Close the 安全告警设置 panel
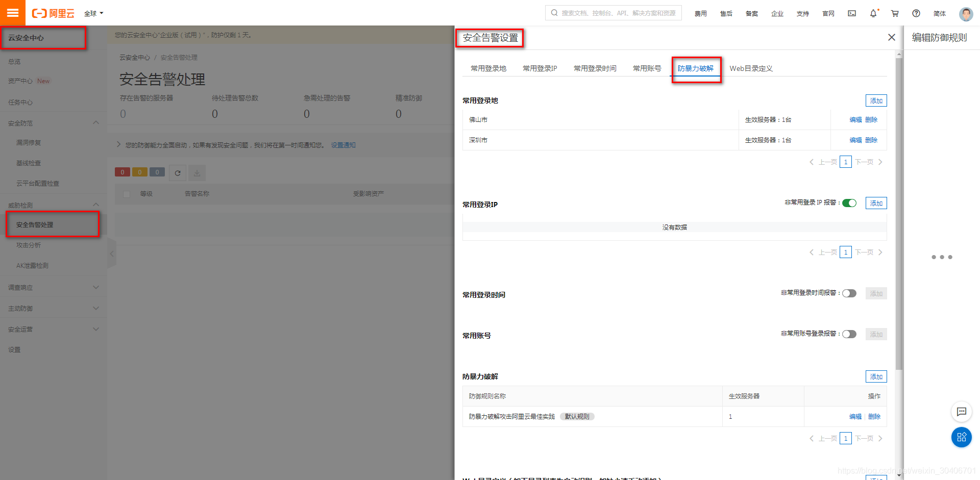980x480 pixels. coord(892,37)
